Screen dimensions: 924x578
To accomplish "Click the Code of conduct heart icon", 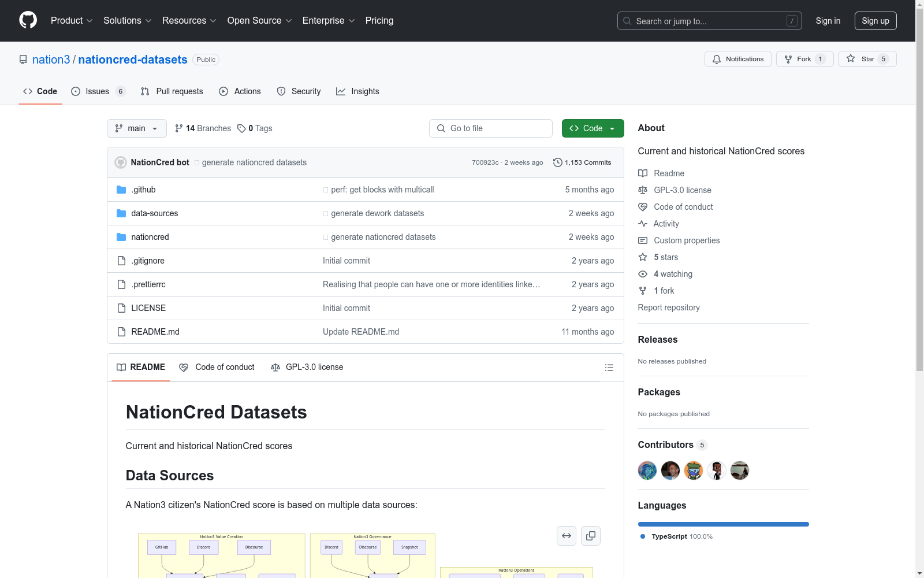I will 643,207.
